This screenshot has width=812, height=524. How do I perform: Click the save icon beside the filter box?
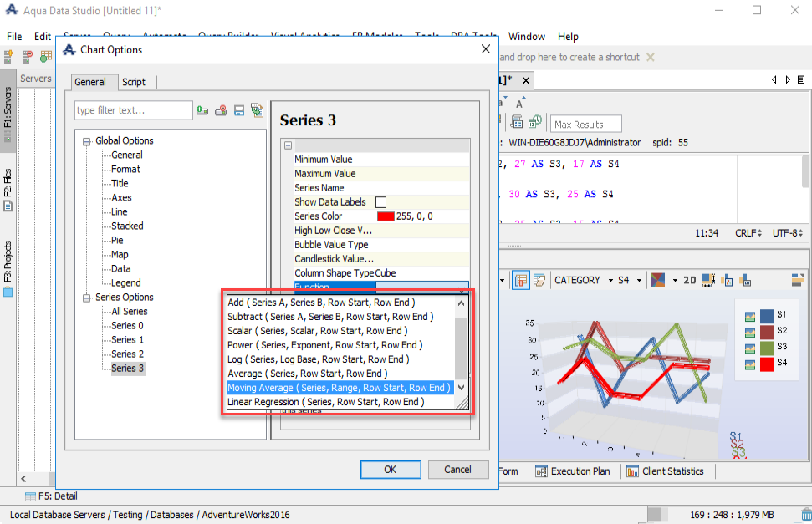point(238,110)
